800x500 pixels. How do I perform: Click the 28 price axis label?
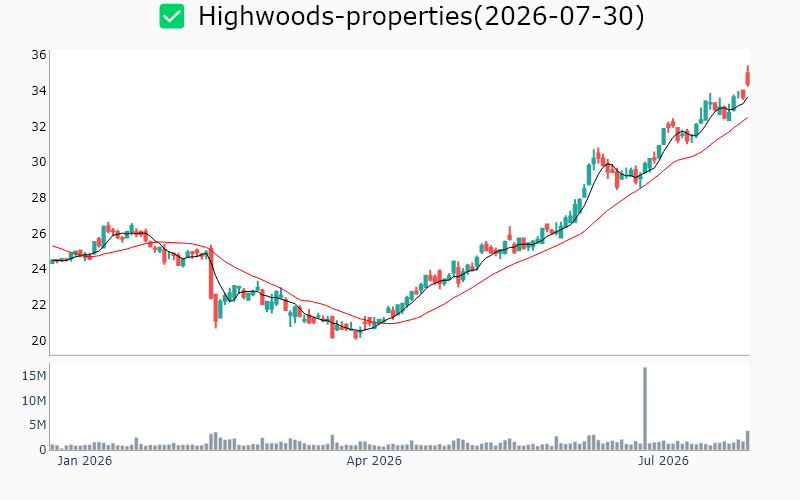point(39,197)
